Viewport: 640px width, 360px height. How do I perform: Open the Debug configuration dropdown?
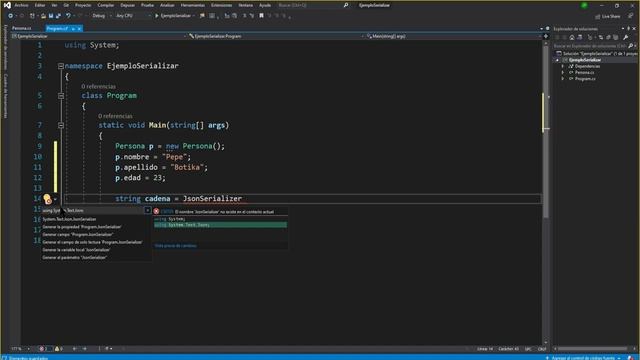click(x=101, y=16)
